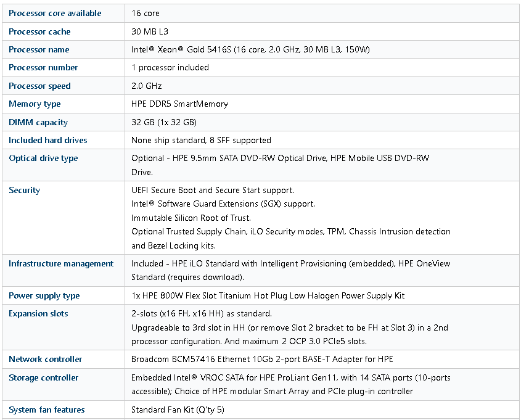This screenshot has height=420, width=521.
Task: Select the 800W Flex Slot Titanium text
Action: click(x=268, y=296)
